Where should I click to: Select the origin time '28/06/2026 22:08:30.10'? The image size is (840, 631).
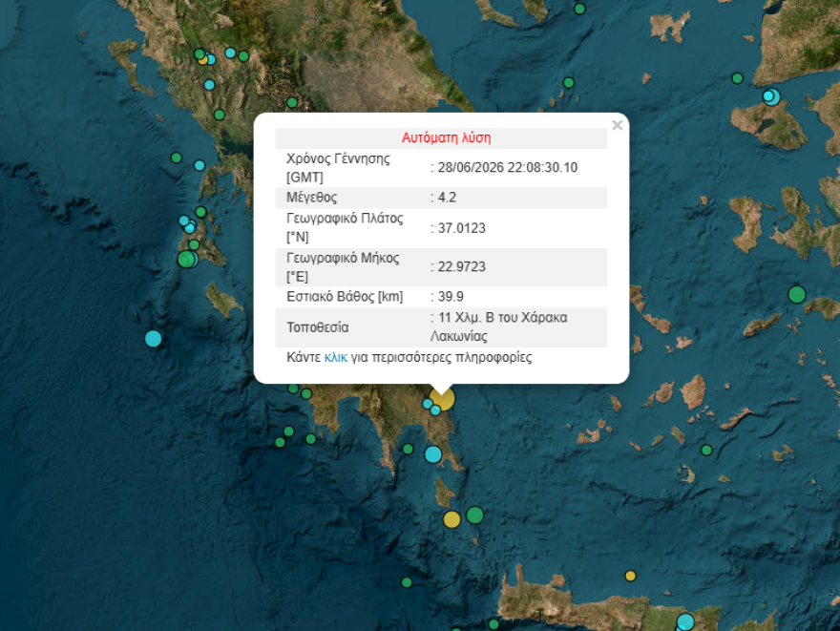[507, 168]
